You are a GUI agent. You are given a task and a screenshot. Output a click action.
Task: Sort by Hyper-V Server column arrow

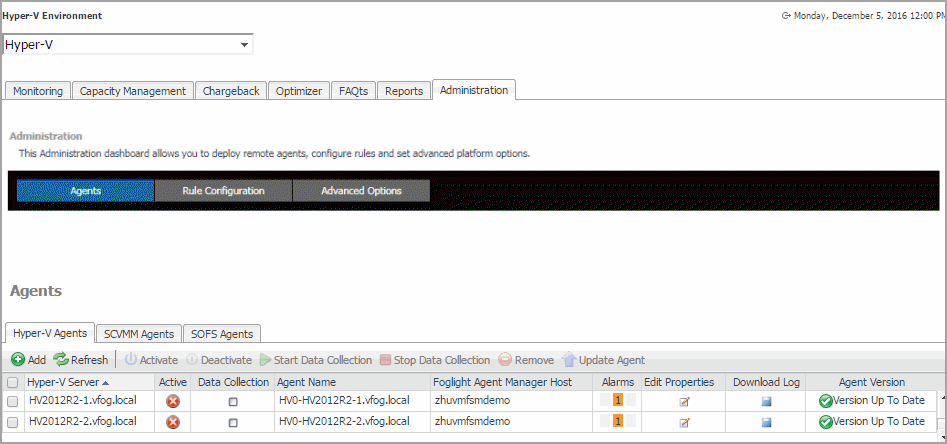(x=106, y=383)
